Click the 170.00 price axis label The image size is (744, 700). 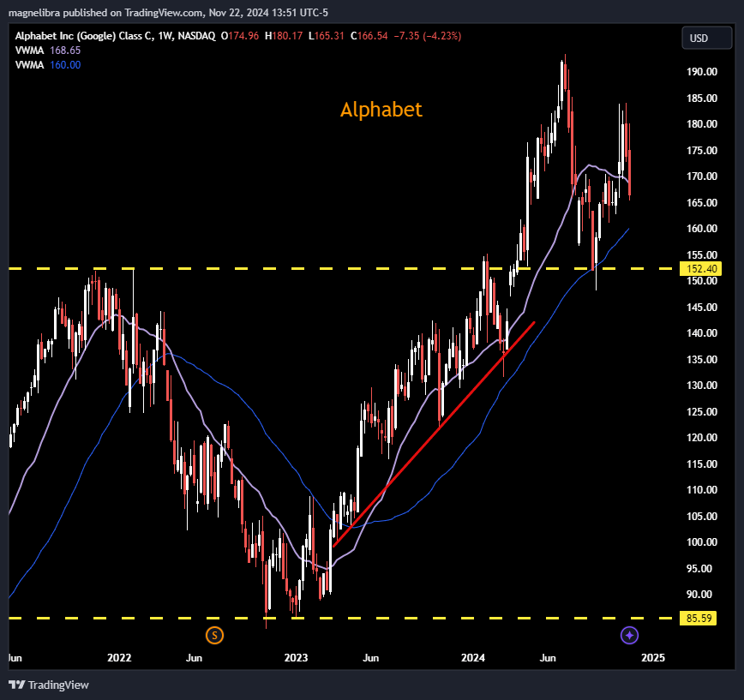[x=702, y=176]
